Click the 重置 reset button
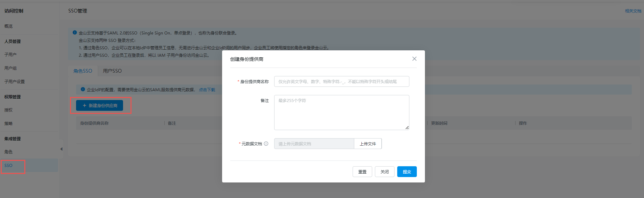This screenshot has height=198, width=644. [362, 172]
